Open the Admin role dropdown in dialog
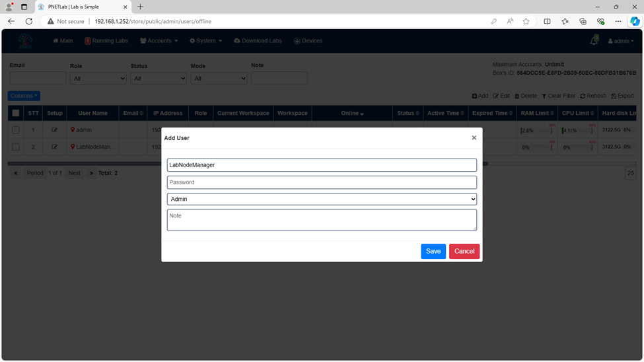The height and width of the screenshot is (362, 644). pyautogui.click(x=322, y=199)
